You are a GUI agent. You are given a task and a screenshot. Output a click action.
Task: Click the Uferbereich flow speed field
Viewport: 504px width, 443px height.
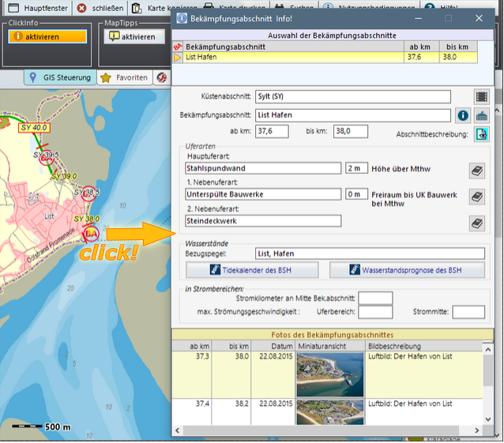click(x=375, y=312)
